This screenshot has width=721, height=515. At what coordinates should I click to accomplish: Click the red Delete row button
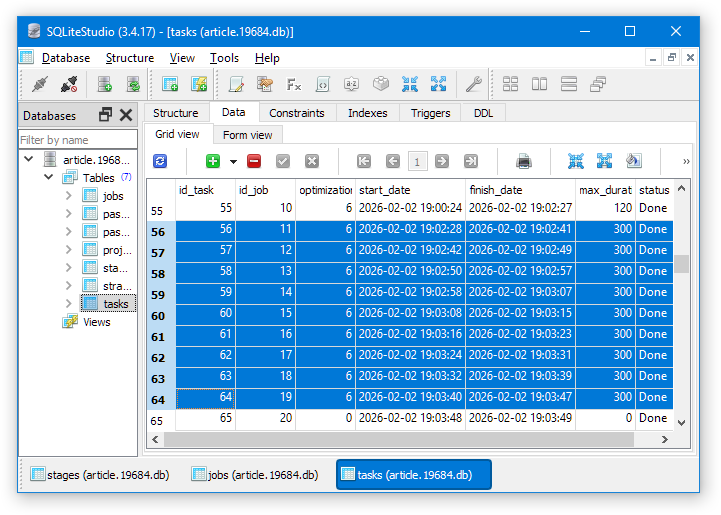(254, 161)
